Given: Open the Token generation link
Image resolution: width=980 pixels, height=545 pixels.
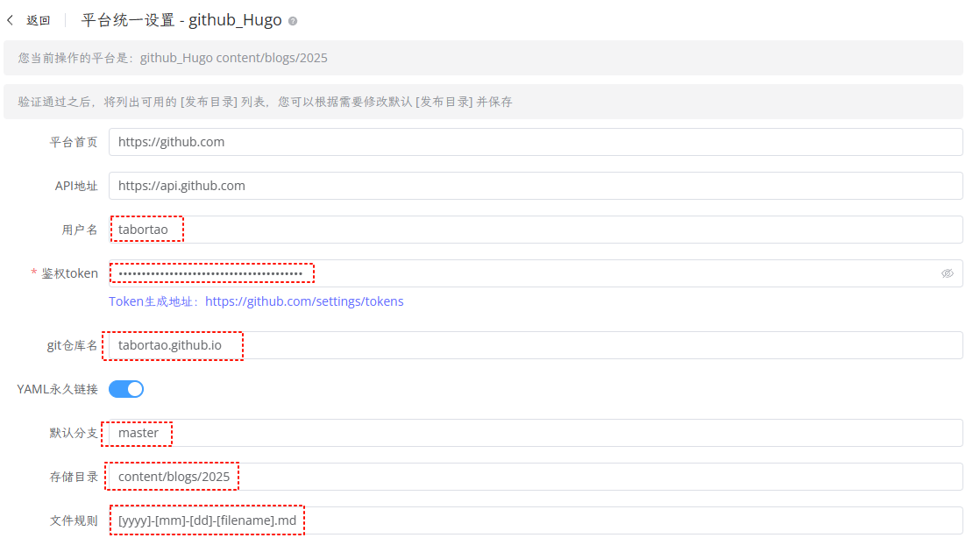Looking at the screenshot, I should pos(303,301).
